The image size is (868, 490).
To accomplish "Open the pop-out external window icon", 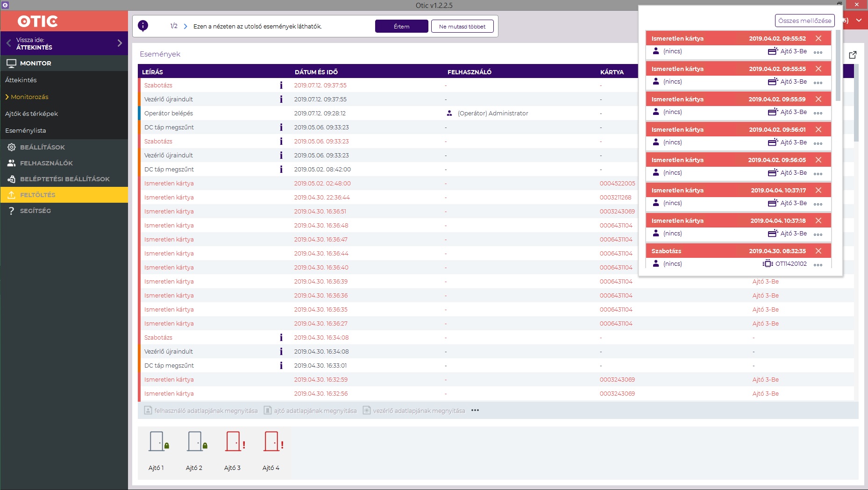I will (x=853, y=55).
